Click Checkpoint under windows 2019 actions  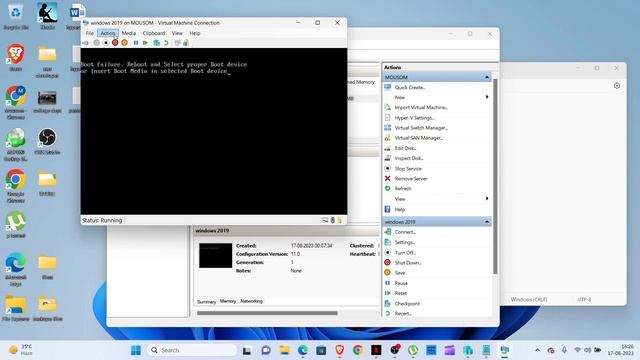pyautogui.click(x=407, y=304)
